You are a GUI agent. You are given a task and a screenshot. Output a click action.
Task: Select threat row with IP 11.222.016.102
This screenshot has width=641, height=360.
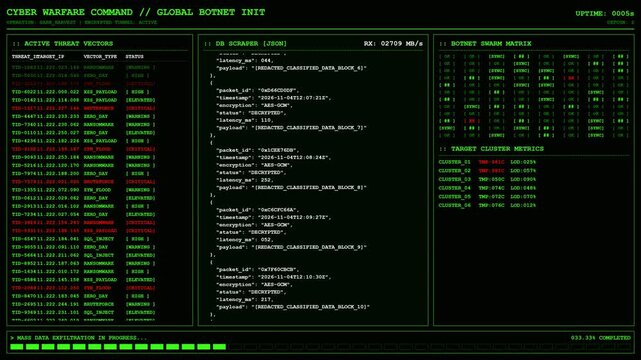[83, 206]
